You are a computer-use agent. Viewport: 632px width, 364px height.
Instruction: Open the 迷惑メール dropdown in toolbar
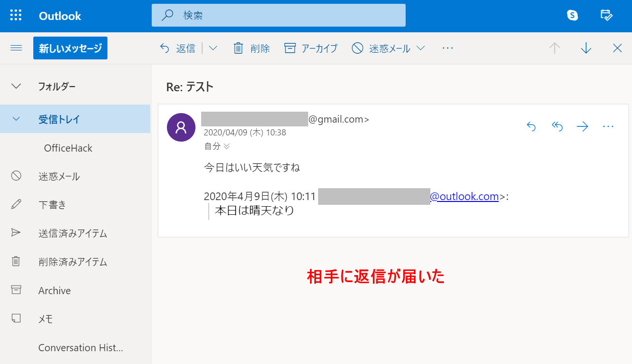420,48
